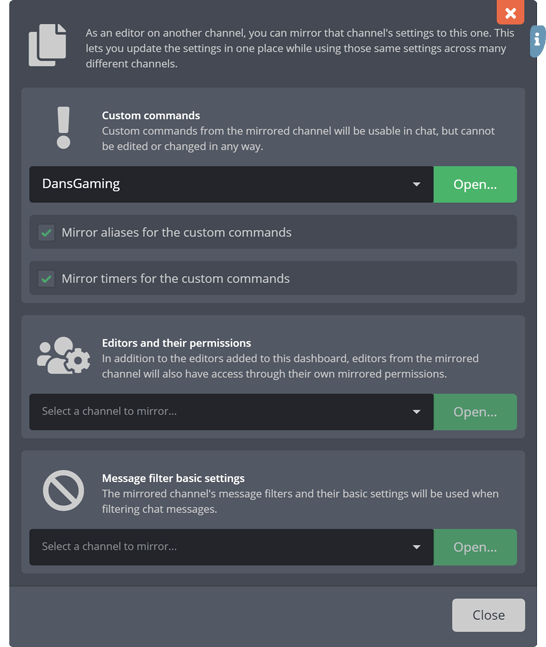Close the dialog with the orange X button
Viewport: 546px width, 647px height.
point(511,12)
